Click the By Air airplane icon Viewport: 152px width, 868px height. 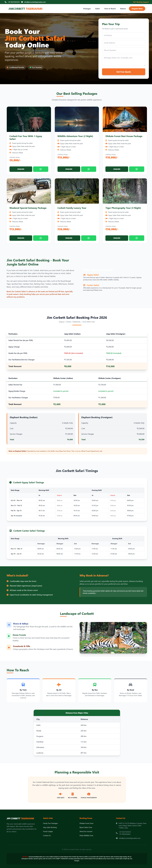tap(59, 685)
